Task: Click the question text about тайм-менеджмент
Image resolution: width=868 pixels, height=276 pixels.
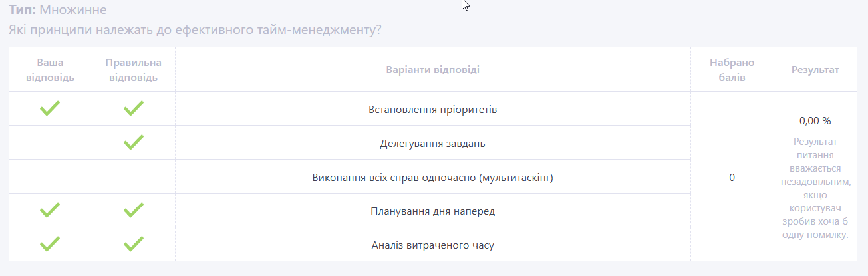Action: click(195, 30)
